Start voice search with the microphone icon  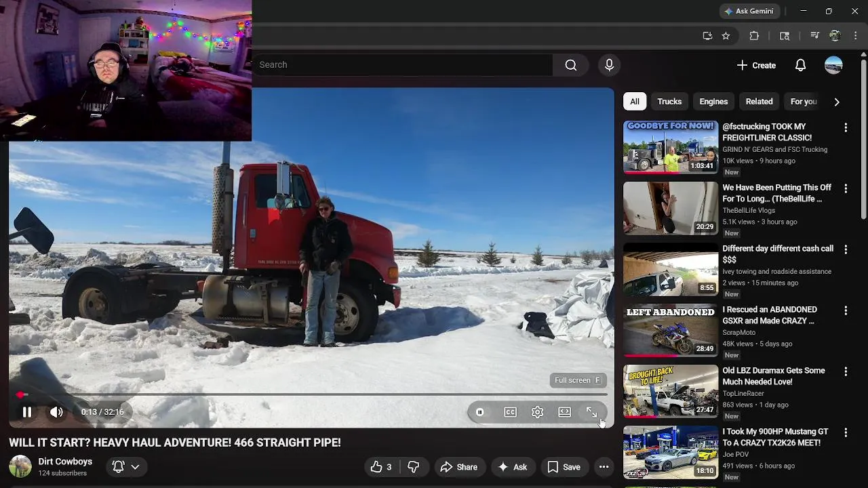coord(609,65)
